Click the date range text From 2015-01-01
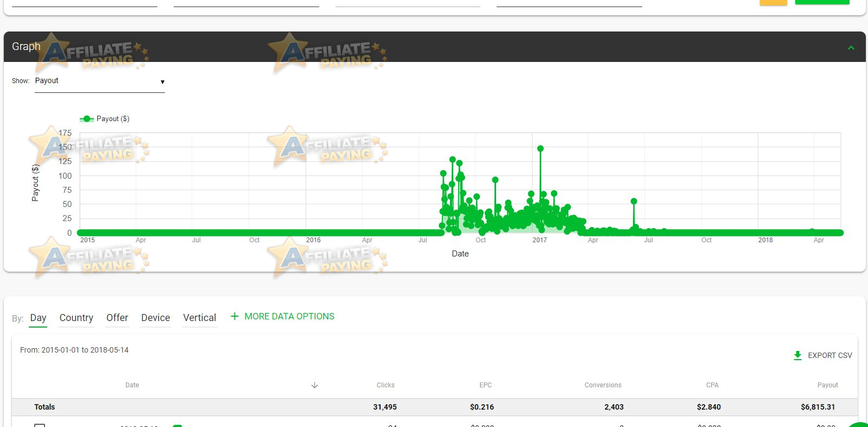868x427 pixels. click(74, 350)
